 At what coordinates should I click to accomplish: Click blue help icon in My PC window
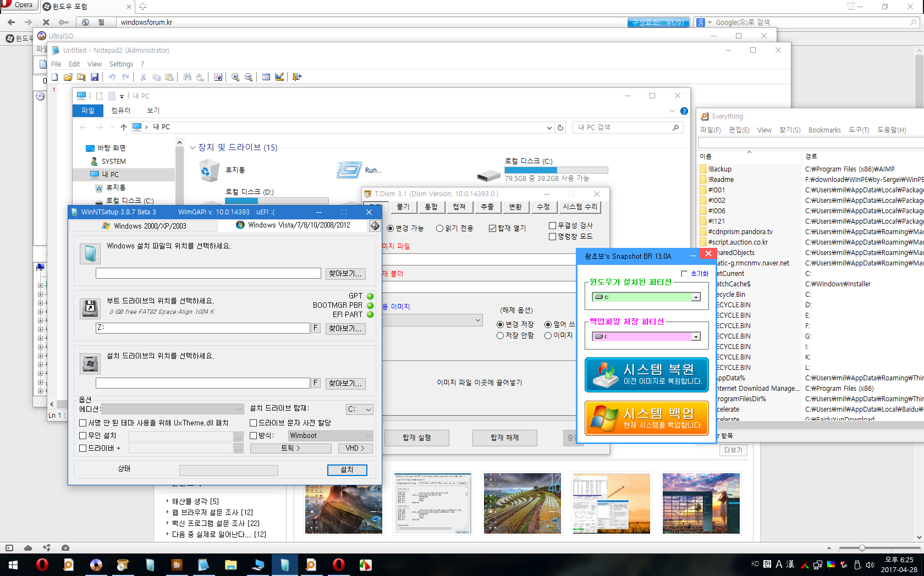684,111
